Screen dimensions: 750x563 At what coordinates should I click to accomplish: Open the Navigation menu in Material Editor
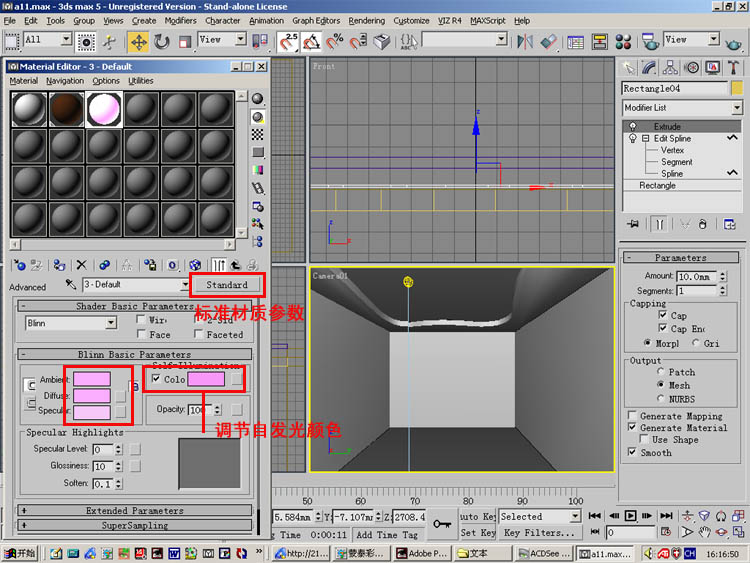(65, 81)
